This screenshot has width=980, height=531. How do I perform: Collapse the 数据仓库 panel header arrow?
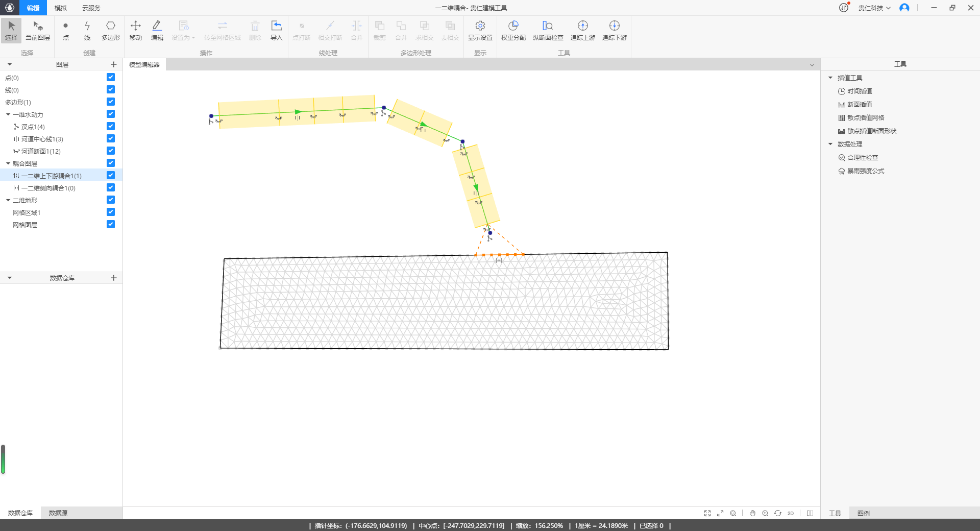[10, 278]
